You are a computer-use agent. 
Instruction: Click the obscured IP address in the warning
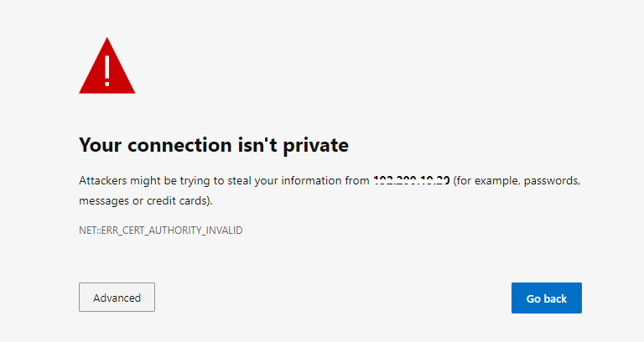coord(412,180)
